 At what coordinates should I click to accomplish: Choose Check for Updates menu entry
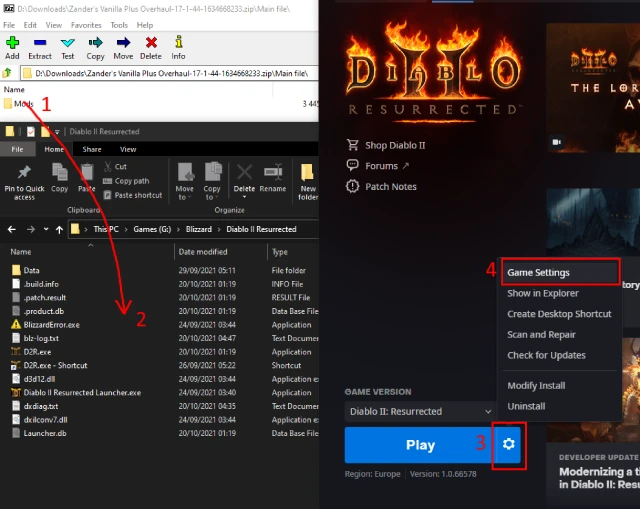pyautogui.click(x=546, y=355)
